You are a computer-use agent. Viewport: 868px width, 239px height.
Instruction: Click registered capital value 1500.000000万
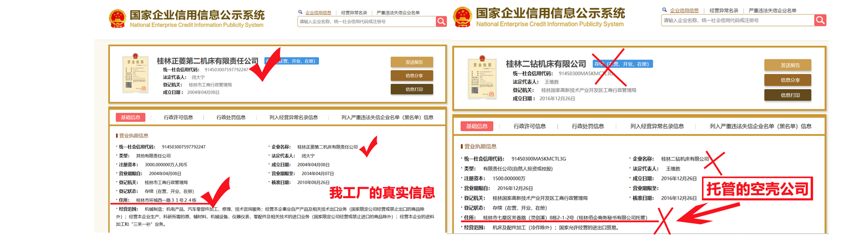coord(509,178)
